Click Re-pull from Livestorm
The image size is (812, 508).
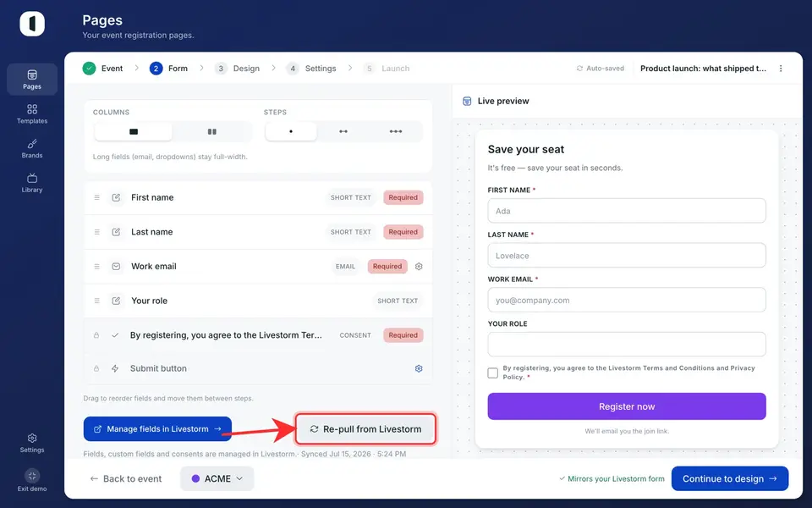(365, 429)
